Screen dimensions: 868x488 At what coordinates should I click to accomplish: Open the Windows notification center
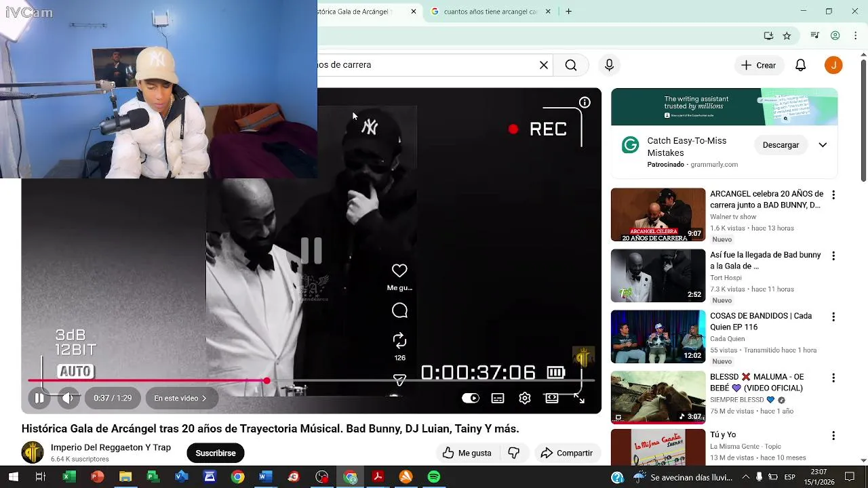pos(850,477)
